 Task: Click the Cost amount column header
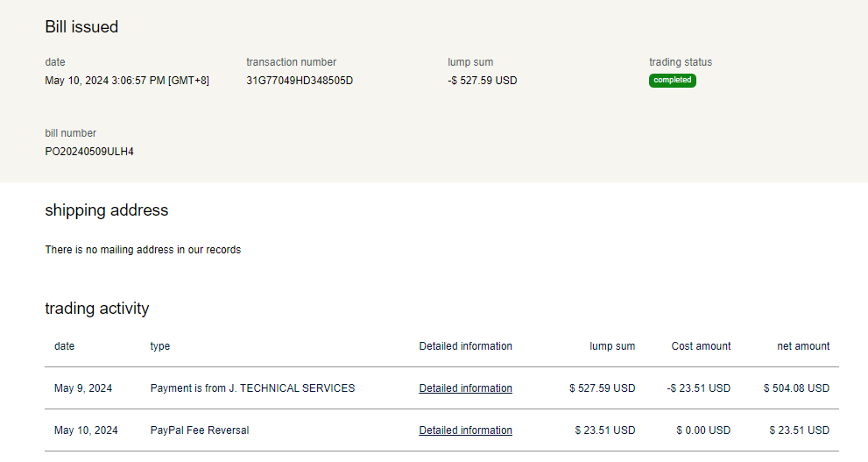[701, 346]
